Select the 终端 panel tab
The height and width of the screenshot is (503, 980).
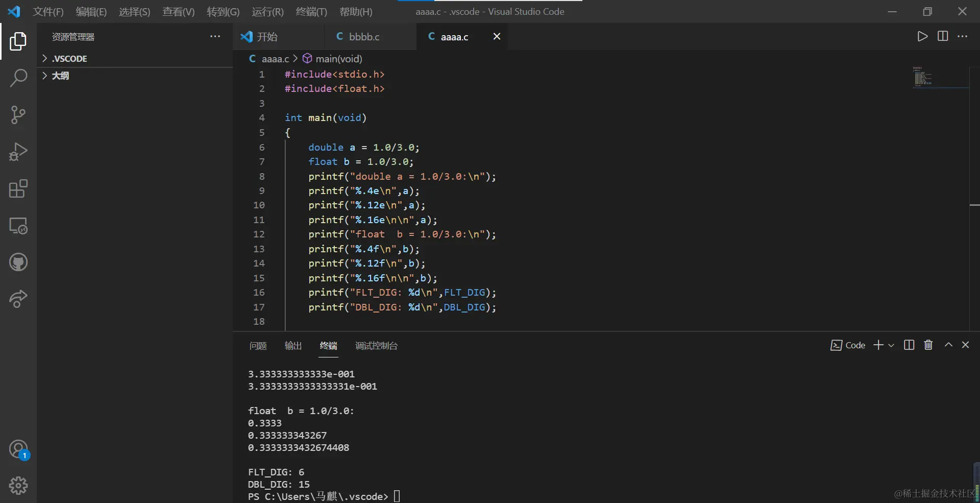tap(328, 346)
